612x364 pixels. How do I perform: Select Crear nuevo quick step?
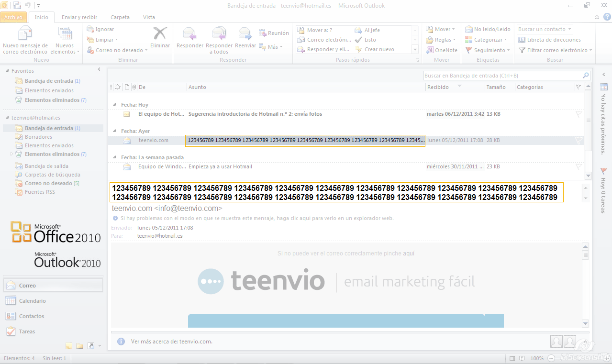375,49
